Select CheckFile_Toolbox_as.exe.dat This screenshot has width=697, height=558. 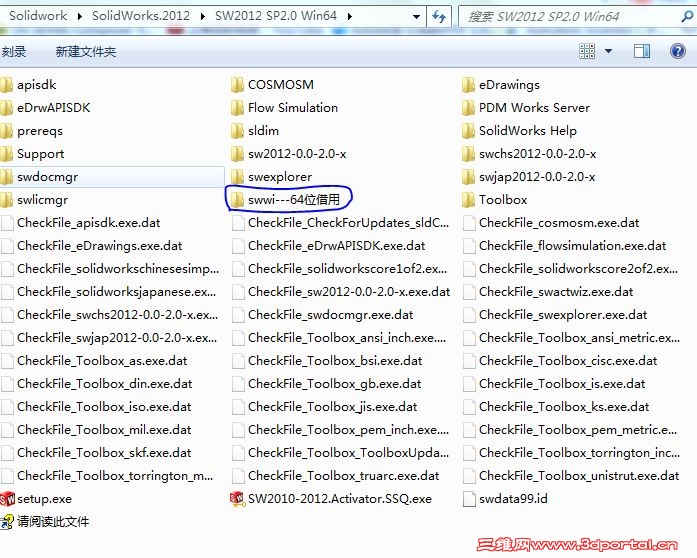[x=94, y=361]
